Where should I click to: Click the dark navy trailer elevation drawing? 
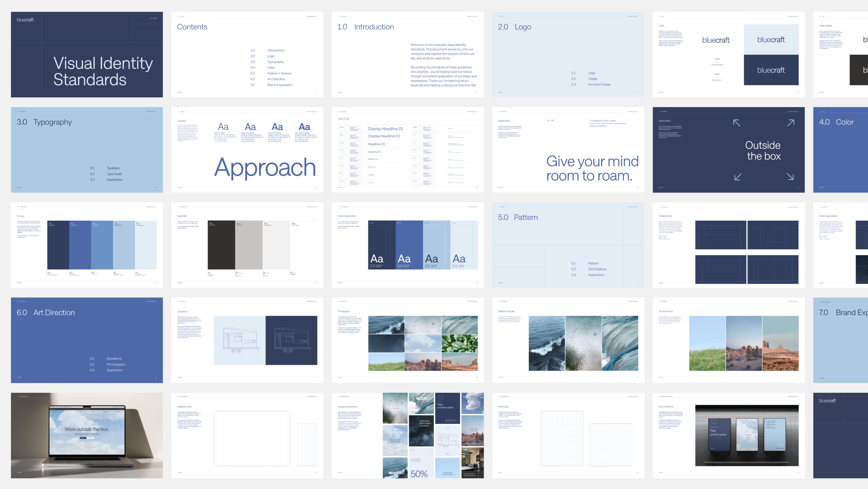click(x=291, y=340)
